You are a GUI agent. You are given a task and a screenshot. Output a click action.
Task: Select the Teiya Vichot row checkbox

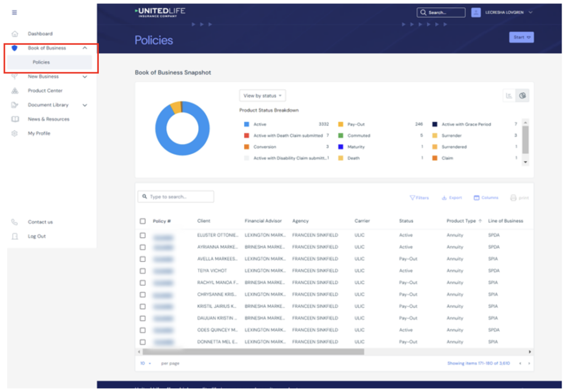(143, 271)
